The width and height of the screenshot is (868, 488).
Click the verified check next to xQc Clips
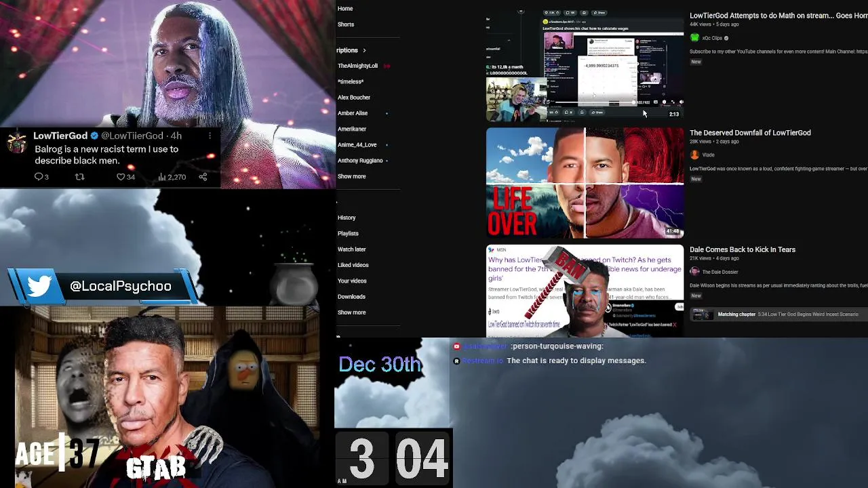click(726, 38)
